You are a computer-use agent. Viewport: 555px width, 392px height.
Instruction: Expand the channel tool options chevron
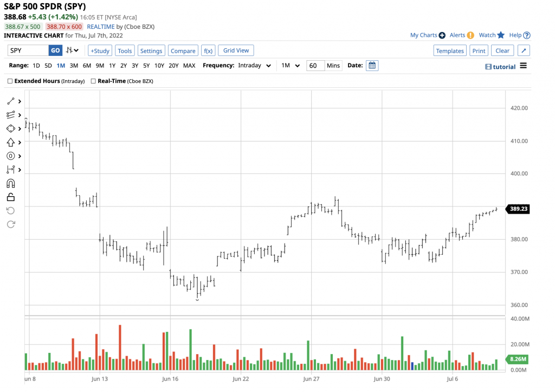click(x=20, y=115)
